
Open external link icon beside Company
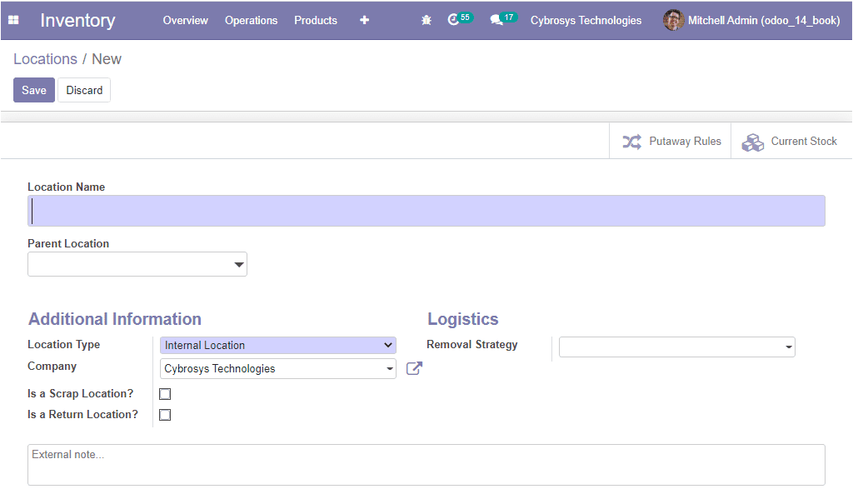414,368
